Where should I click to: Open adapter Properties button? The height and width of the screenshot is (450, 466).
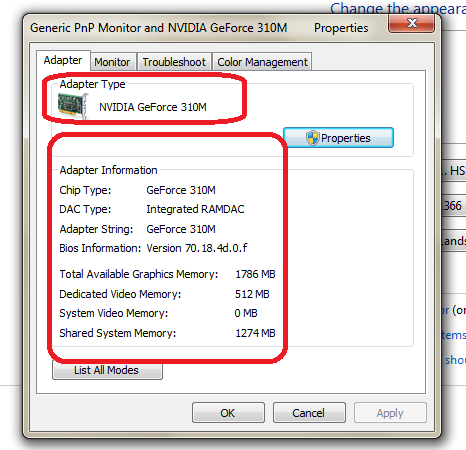coord(338,137)
